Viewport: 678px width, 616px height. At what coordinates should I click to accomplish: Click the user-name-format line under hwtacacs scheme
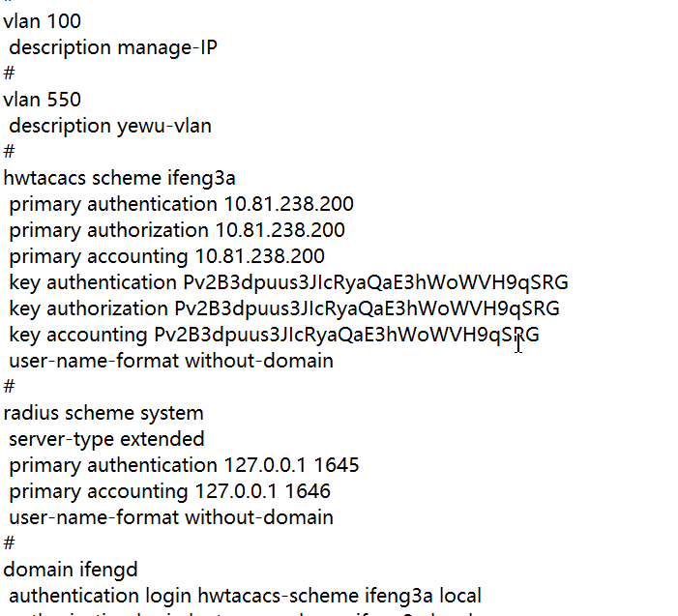[x=171, y=361]
